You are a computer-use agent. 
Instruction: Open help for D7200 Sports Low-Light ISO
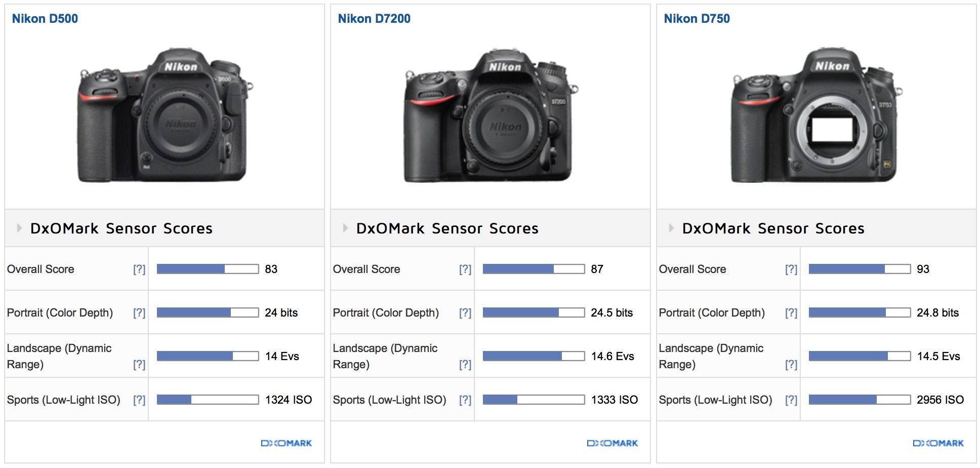click(x=465, y=400)
